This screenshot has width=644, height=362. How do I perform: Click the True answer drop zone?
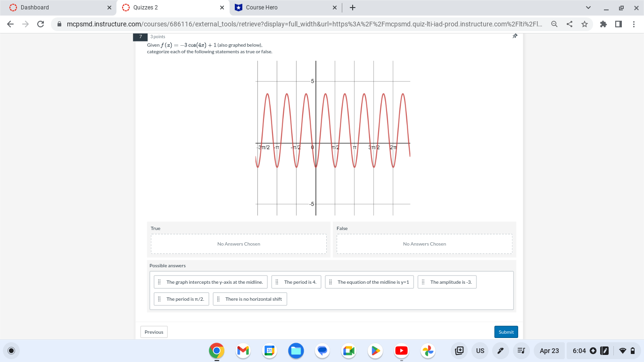[239, 244]
